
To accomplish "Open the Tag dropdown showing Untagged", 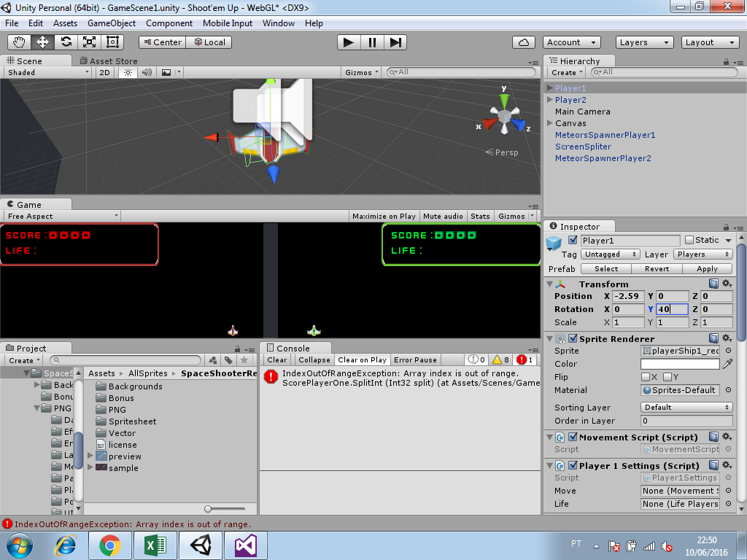I will 611,254.
